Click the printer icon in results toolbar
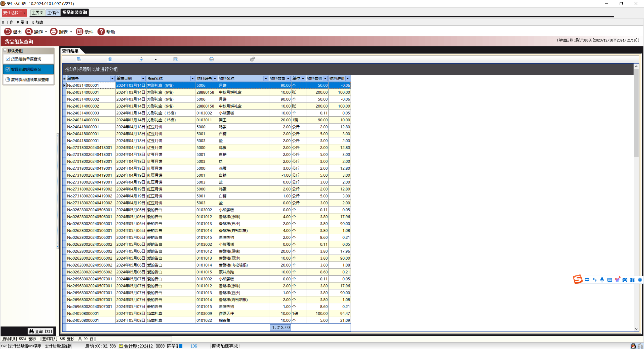The height and width of the screenshot is (349, 644). (212, 59)
